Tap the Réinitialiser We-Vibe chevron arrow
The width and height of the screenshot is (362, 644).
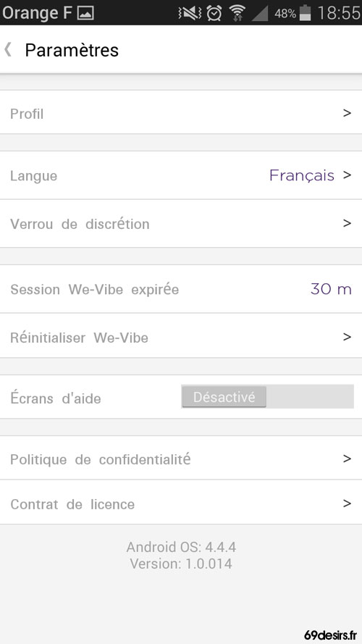tap(348, 337)
